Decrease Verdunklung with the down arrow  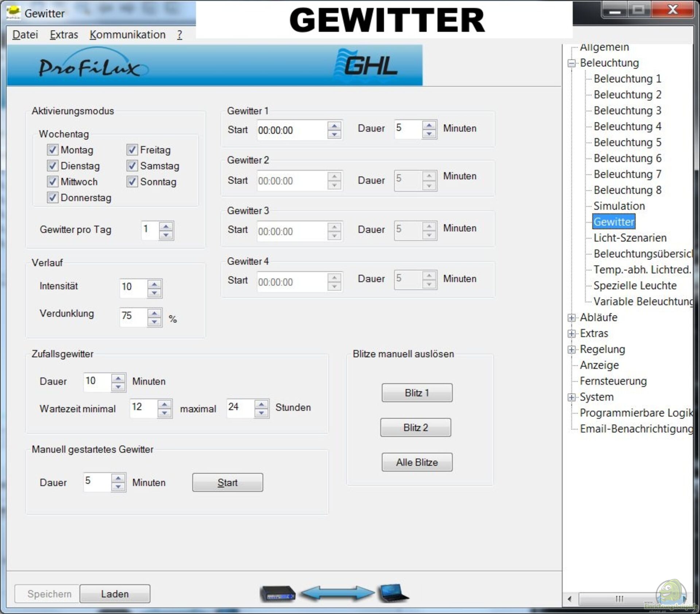(x=155, y=322)
